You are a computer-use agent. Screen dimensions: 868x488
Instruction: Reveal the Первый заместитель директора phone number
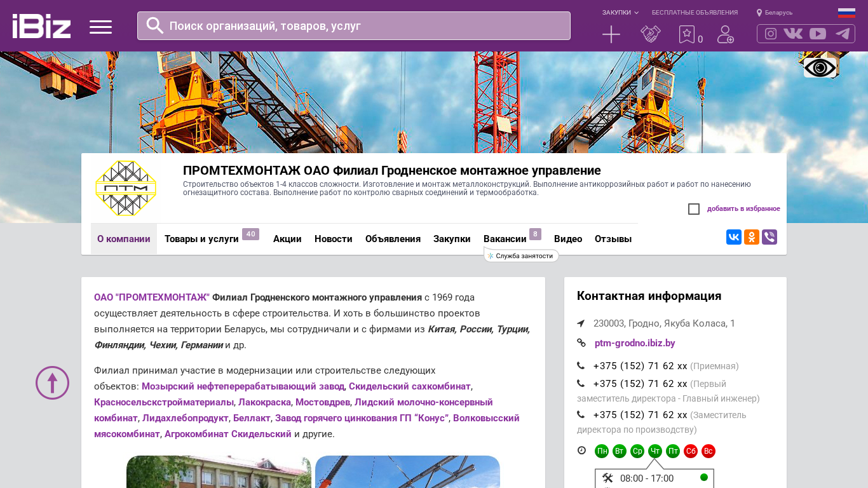(x=640, y=384)
